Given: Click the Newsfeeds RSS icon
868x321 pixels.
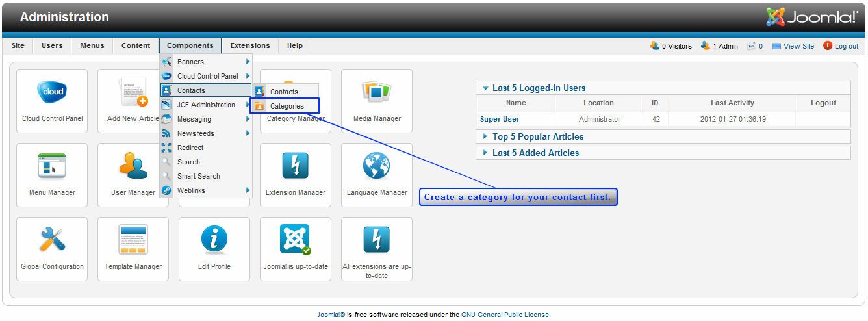Looking at the screenshot, I should pyautogui.click(x=166, y=133).
